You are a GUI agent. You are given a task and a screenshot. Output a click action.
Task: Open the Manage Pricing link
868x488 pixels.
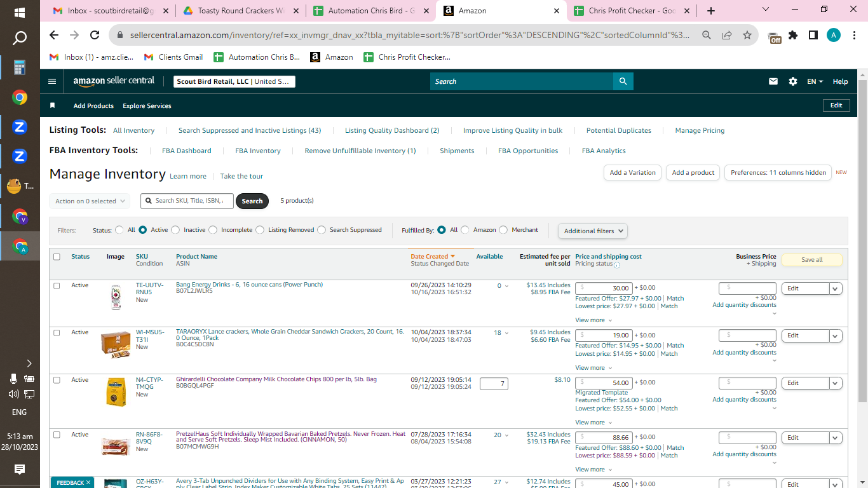pos(700,130)
